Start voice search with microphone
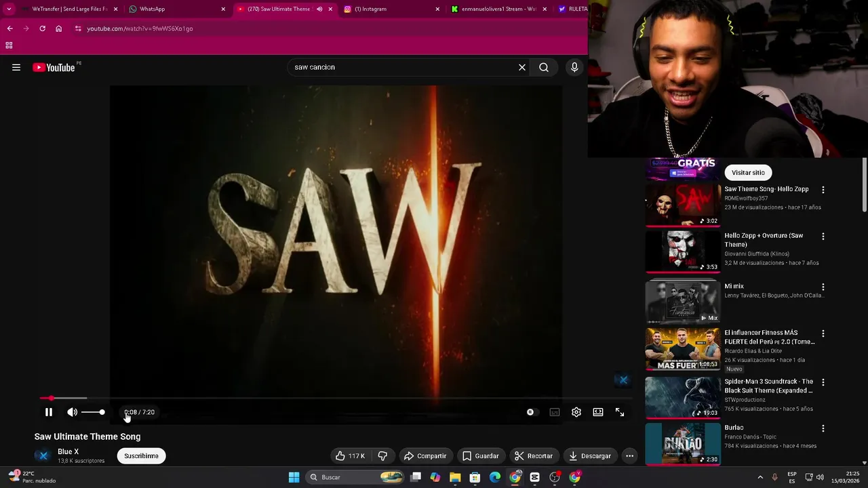Screen dimensions: 868x488 pos(574,67)
